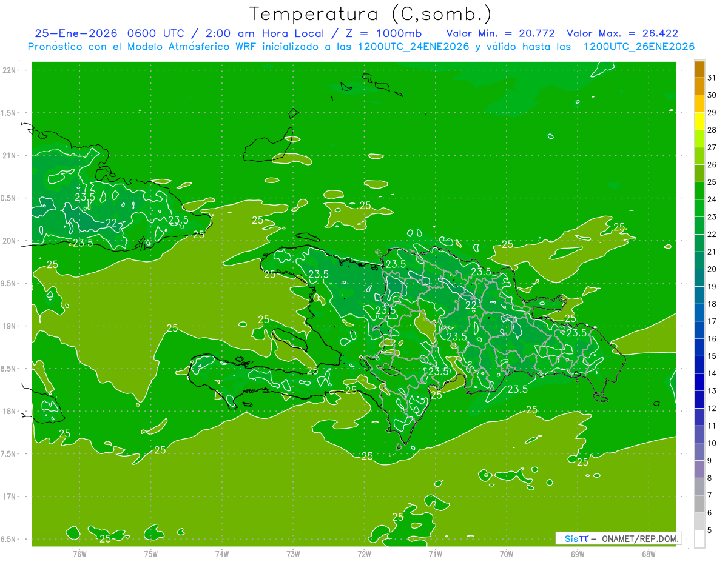Click the 1200UTC_24ENE2026 initialization text
This screenshot has width=728, height=562.
coord(414,47)
